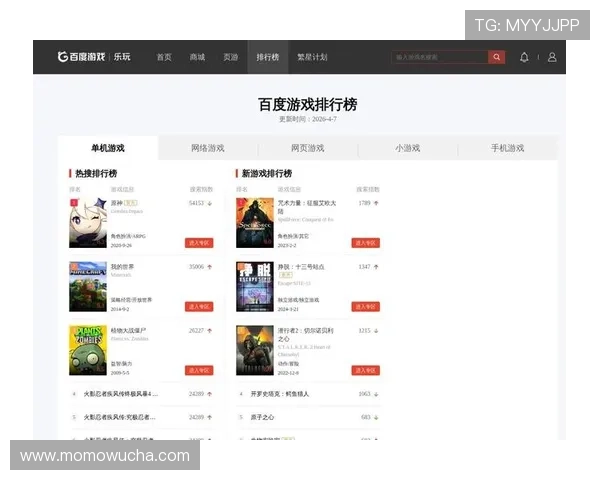Click the search index value 54153
Viewport: 600px width, 480px height.
(x=197, y=203)
